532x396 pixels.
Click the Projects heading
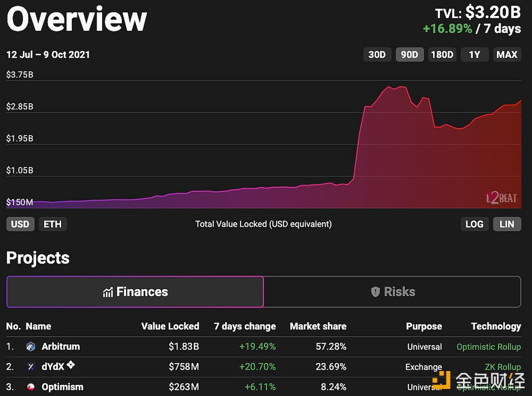38,258
